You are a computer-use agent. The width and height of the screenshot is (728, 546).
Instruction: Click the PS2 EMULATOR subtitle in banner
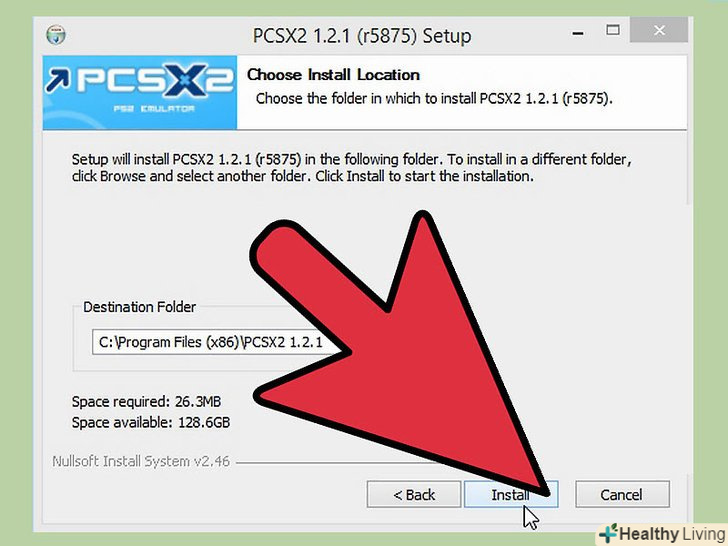(154, 109)
